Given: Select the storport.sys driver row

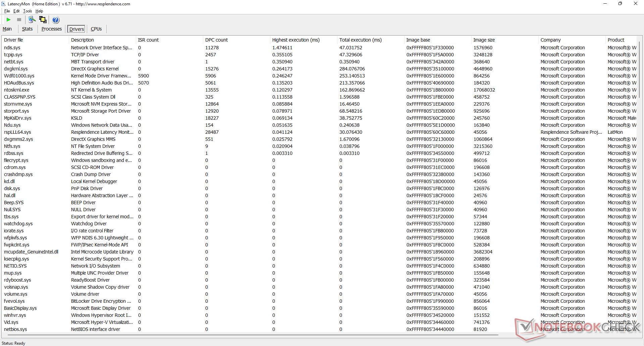Looking at the screenshot, I should (319, 111).
